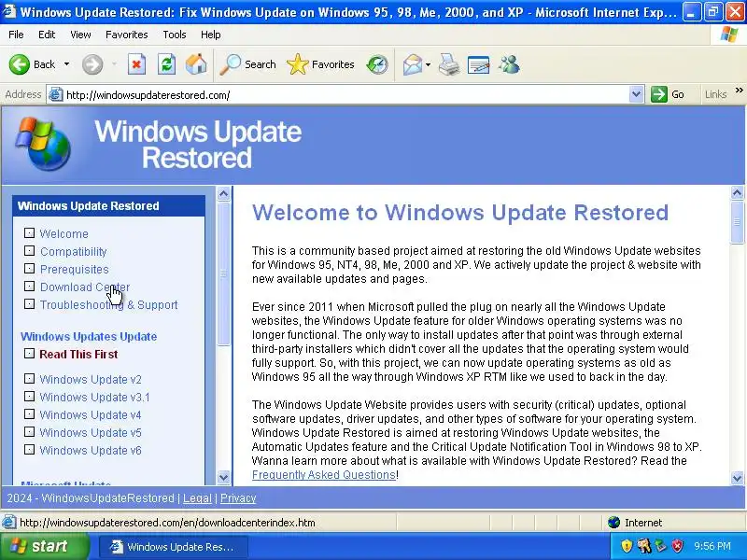
Task: Click into the address bar URL field
Action: pyautogui.click(x=345, y=95)
